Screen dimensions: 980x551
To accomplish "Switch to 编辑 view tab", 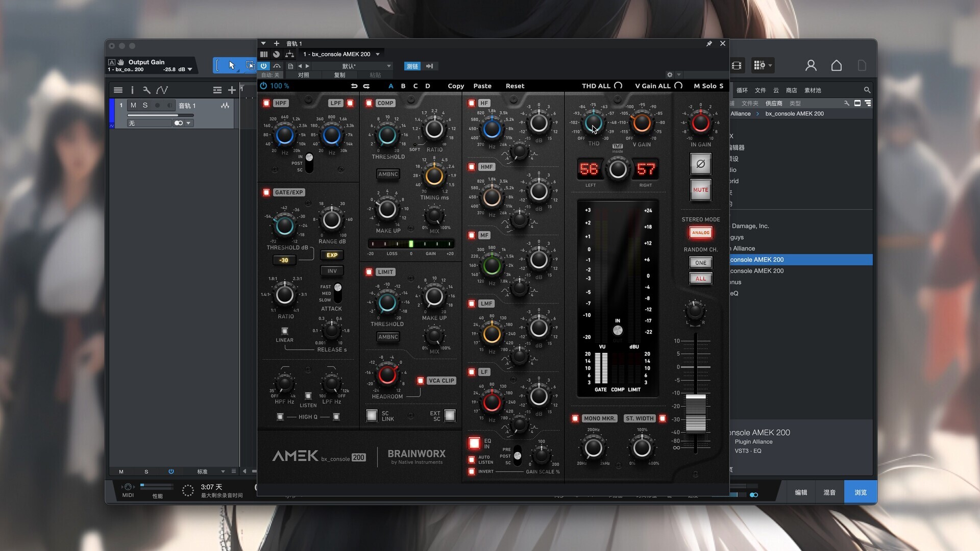I will [x=801, y=492].
